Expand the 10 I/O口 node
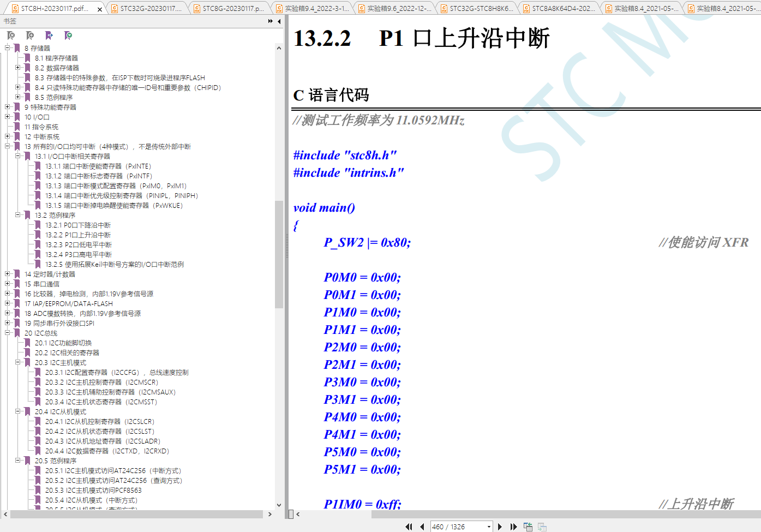 [8, 117]
